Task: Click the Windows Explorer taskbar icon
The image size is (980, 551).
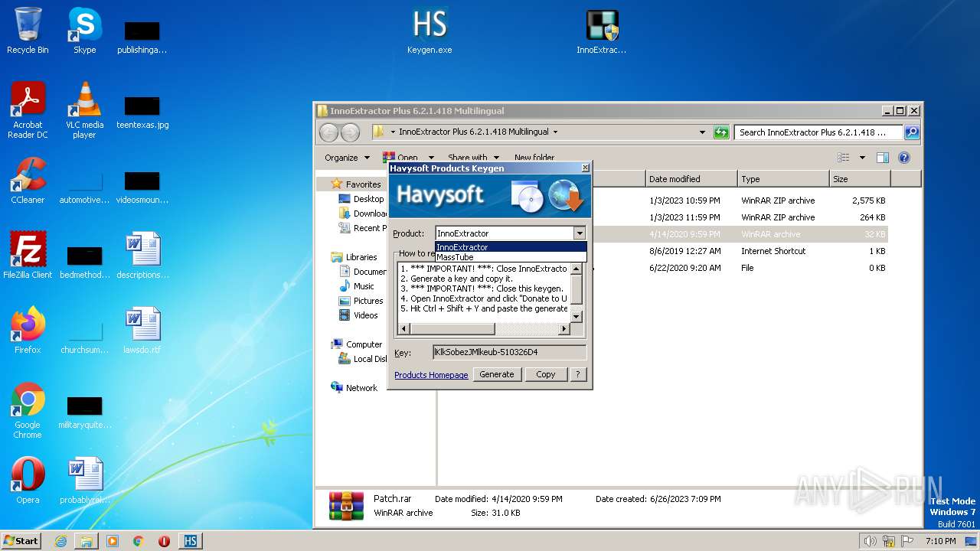Action: point(87,541)
